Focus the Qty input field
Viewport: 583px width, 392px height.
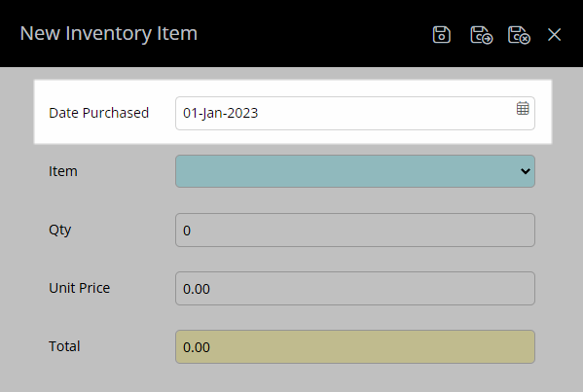pos(355,230)
